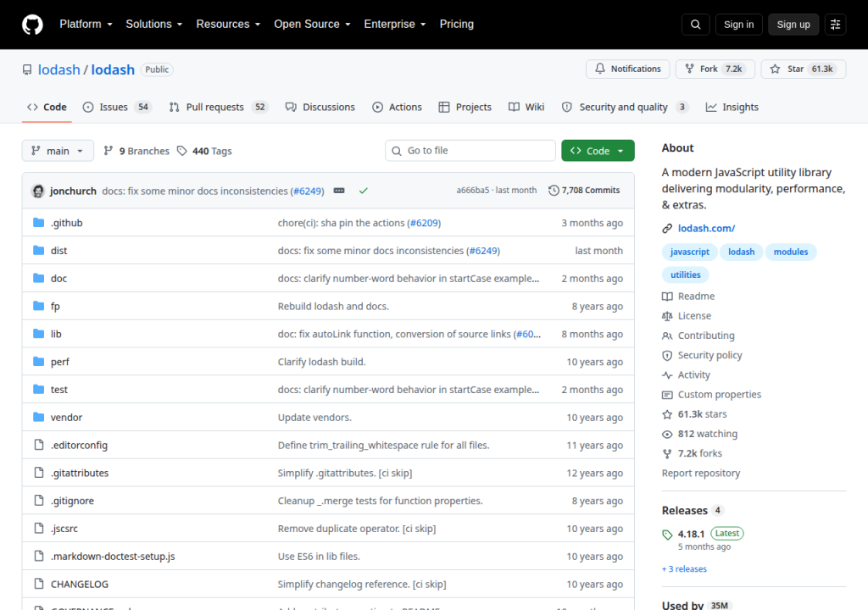Open the lodash owner link in title

pyautogui.click(x=58, y=69)
